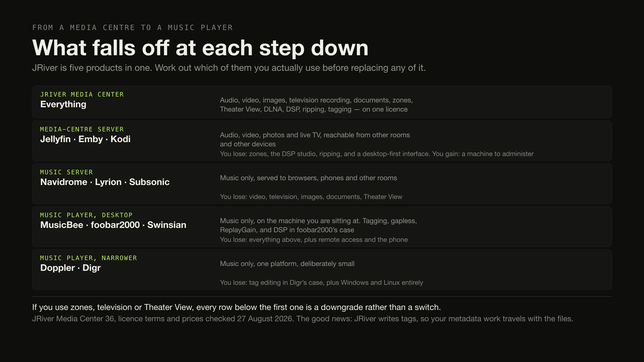The height and width of the screenshot is (362, 644).
Task: Click the 'MusicBee · foobar2000 · Swinsian' title
Action: [x=113, y=225]
